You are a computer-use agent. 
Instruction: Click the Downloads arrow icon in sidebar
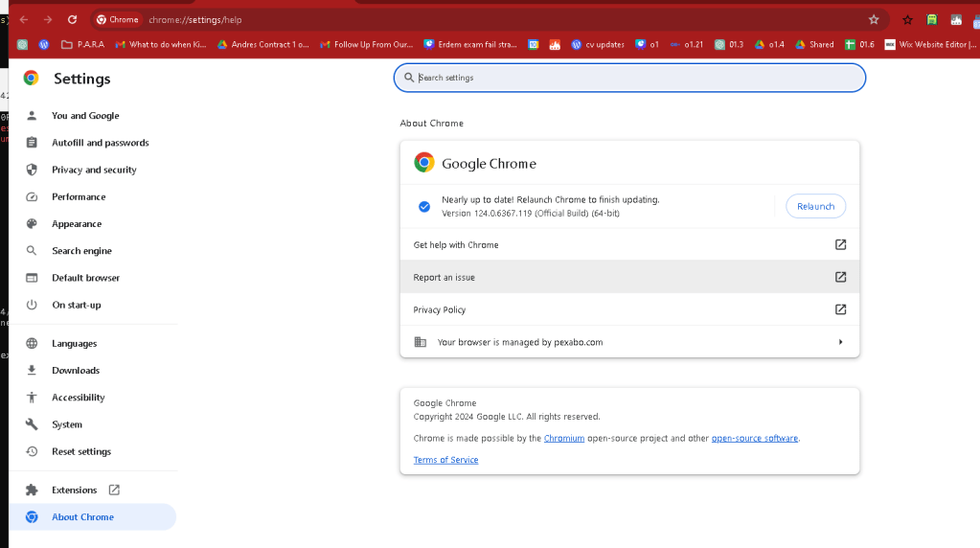[32, 370]
